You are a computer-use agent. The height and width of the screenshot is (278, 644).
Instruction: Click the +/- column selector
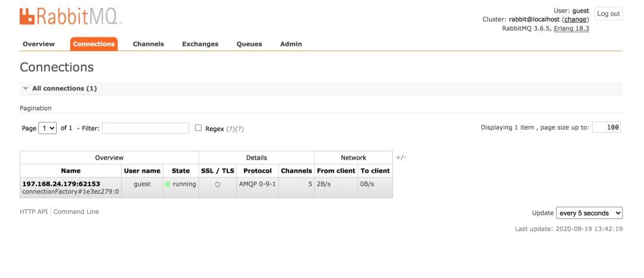coord(401,158)
